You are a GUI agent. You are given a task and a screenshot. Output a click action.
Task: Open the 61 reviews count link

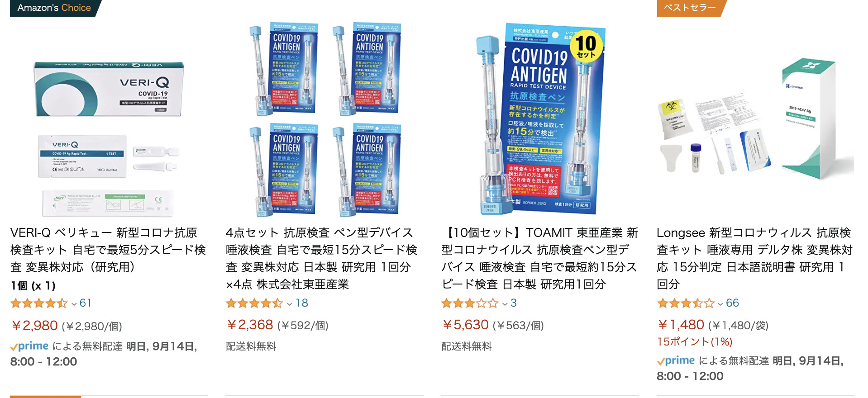point(86,303)
